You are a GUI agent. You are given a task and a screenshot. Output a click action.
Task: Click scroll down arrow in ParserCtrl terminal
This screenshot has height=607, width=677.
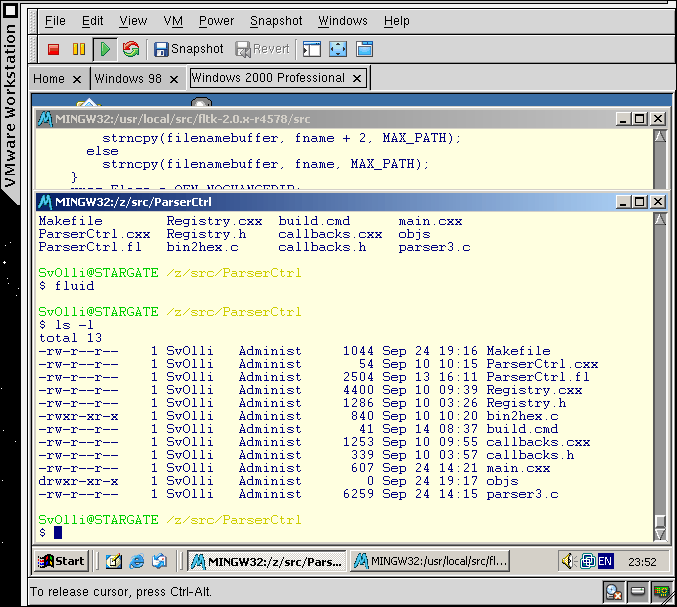pyautogui.click(x=660, y=534)
